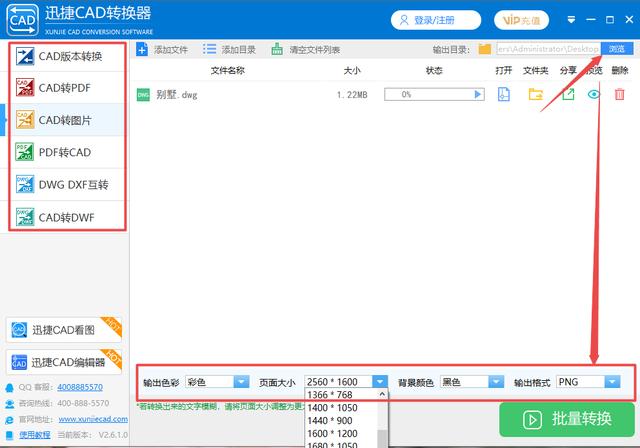
Task: Click the DWG file type icon of 别墅.dwg
Action: coord(143,95)
